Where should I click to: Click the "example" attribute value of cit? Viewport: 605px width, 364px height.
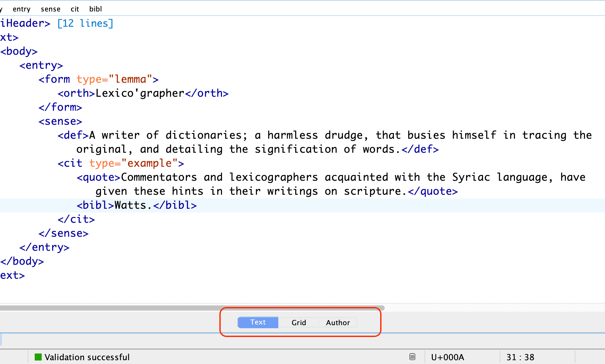149,163
